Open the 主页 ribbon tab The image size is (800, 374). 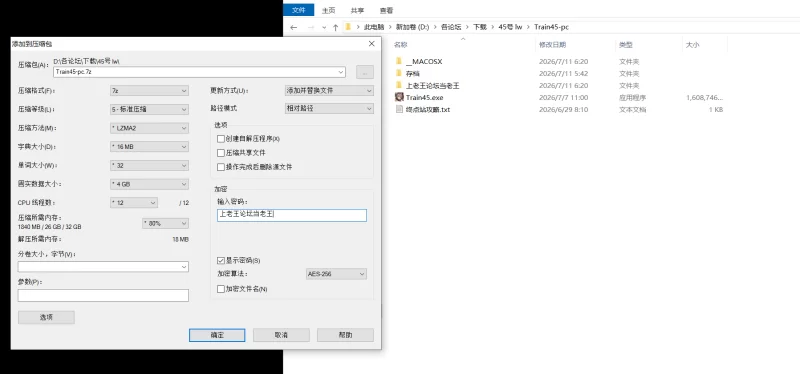[x=329, y=10]
